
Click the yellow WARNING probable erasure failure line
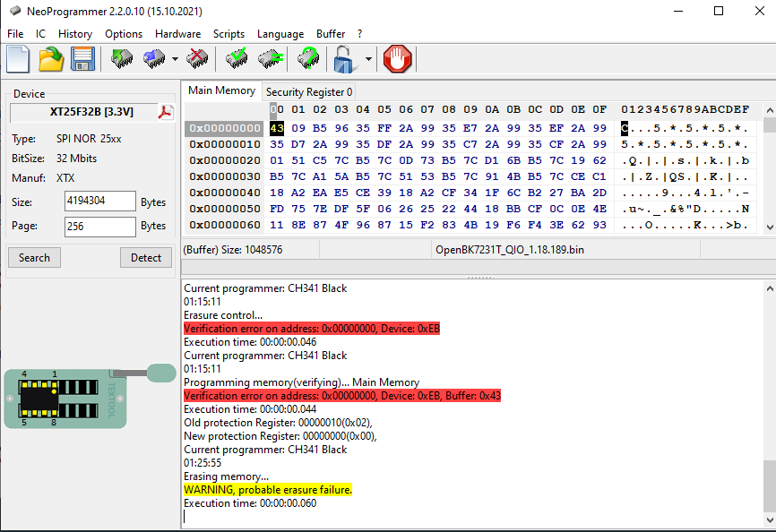pyautogui.click(x=268, y=490)
